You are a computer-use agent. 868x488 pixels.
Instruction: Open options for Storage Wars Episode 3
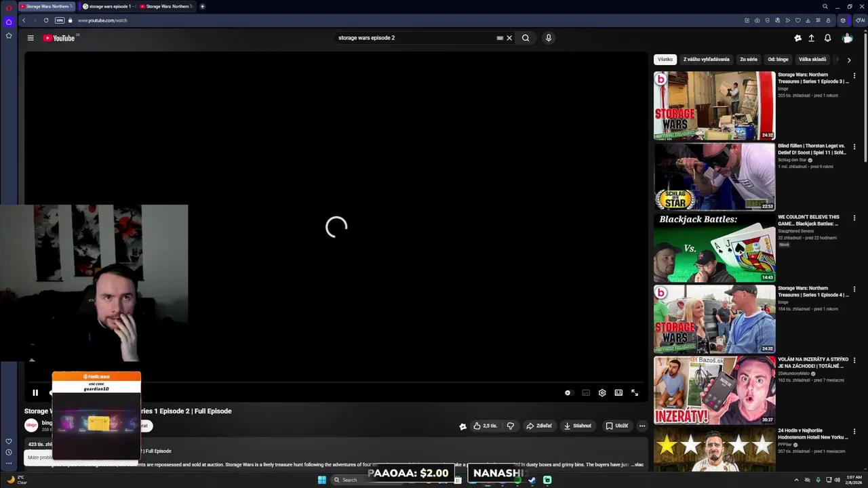coord(854,76)
